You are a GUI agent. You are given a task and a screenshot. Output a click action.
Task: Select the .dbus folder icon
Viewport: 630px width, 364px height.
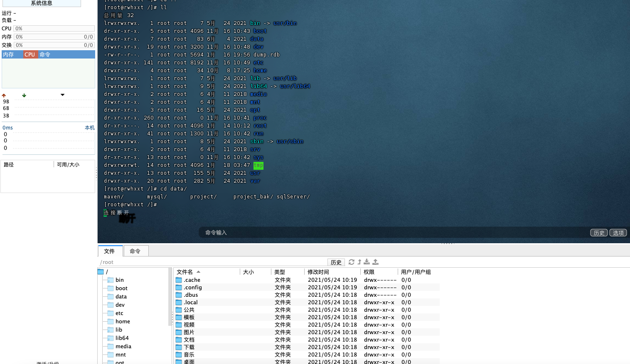click(x=179, y=295)
